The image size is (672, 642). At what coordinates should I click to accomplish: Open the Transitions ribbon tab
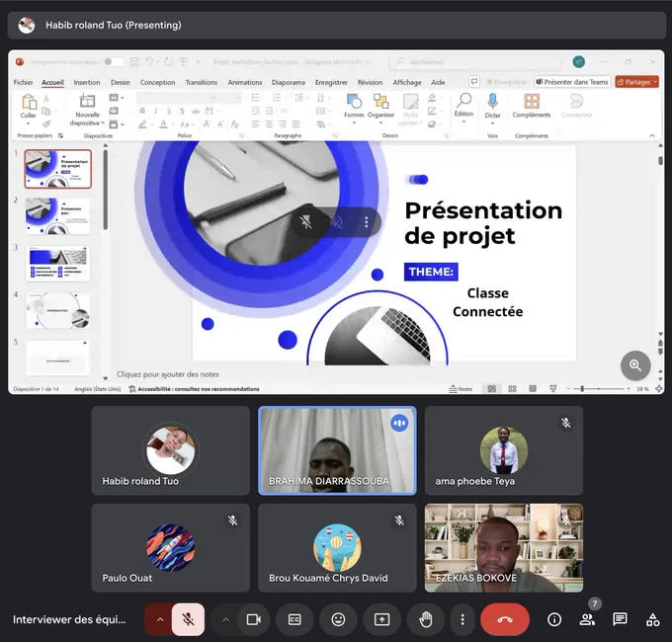pos(201,82)
